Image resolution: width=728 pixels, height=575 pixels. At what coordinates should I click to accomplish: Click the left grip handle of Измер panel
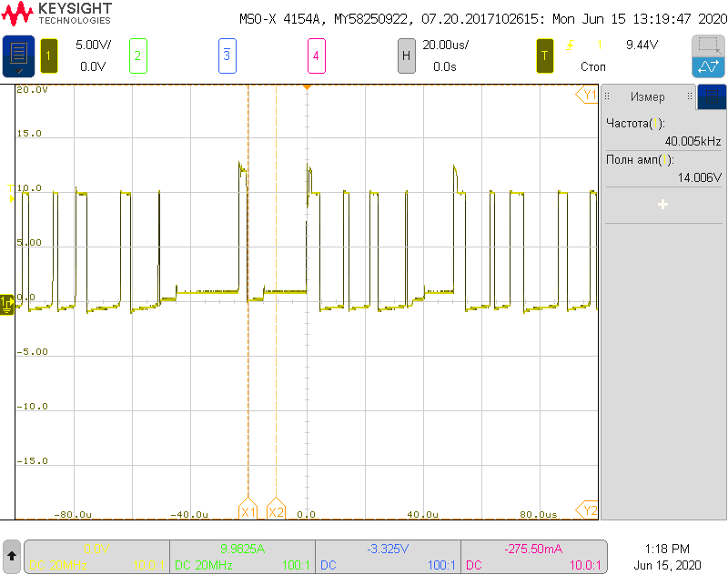[607, 96]
